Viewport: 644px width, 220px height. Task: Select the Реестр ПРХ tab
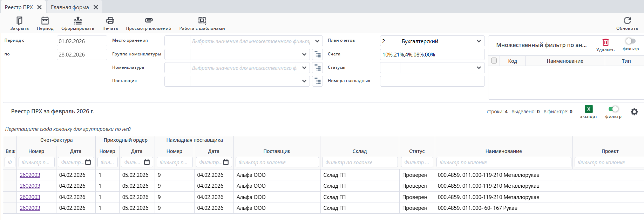coord(19,7)
